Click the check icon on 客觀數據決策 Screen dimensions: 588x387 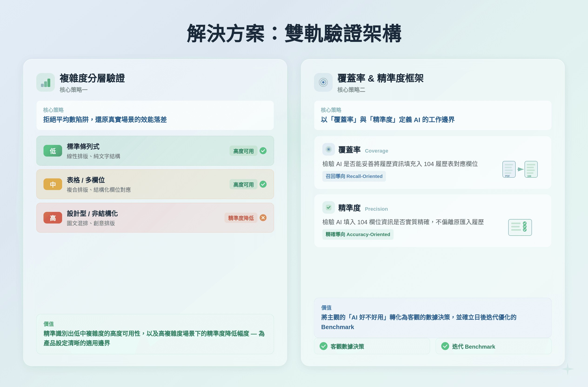(323, 346)
